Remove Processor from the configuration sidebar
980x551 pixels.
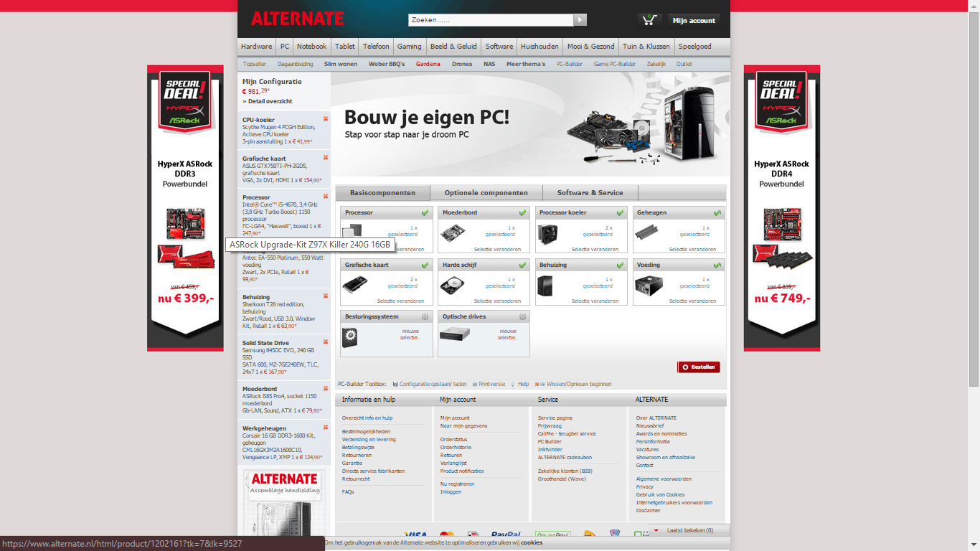[x=326, y=196]
